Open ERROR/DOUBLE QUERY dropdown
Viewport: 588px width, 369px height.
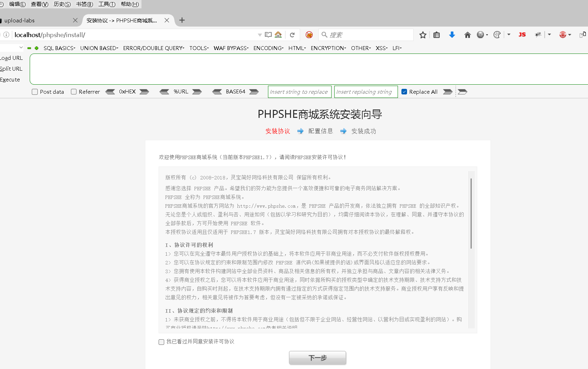pyautogui.click(x=154, y=48)
